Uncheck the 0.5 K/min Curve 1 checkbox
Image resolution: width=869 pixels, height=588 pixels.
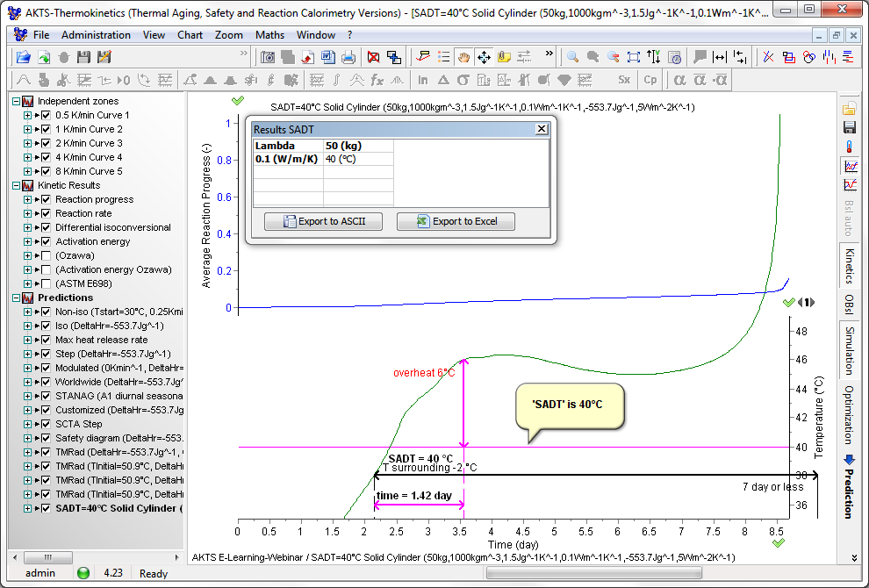(x=46, y=115)
